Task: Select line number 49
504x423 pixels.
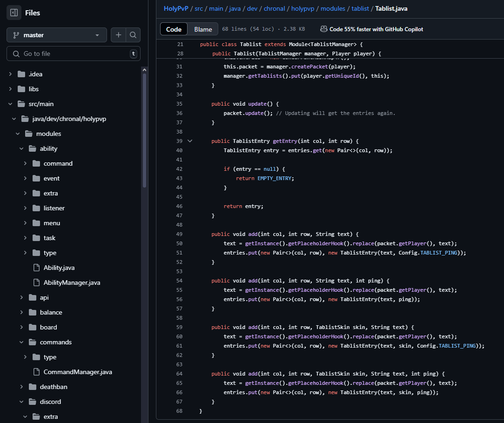Action: click(179, 234)
